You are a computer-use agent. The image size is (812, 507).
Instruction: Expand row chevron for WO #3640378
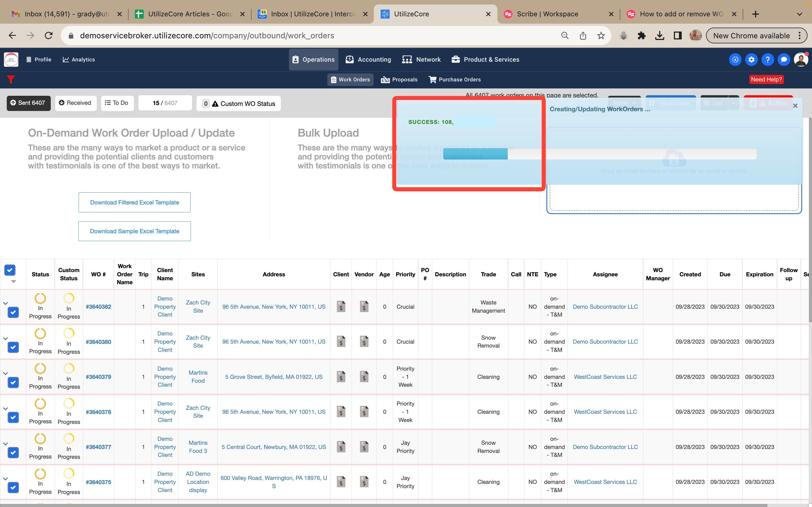pos(5,408)
